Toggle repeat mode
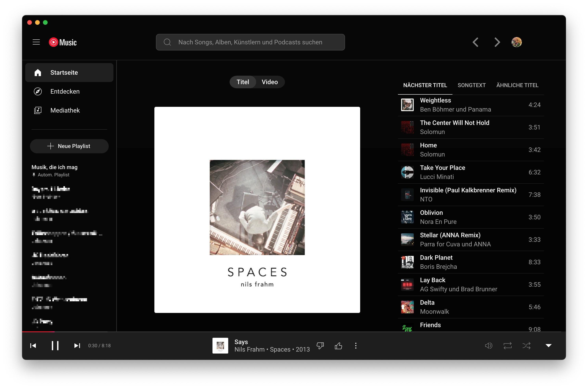The width and height of the screenshot is (588, 389). (x=508, y=346)
